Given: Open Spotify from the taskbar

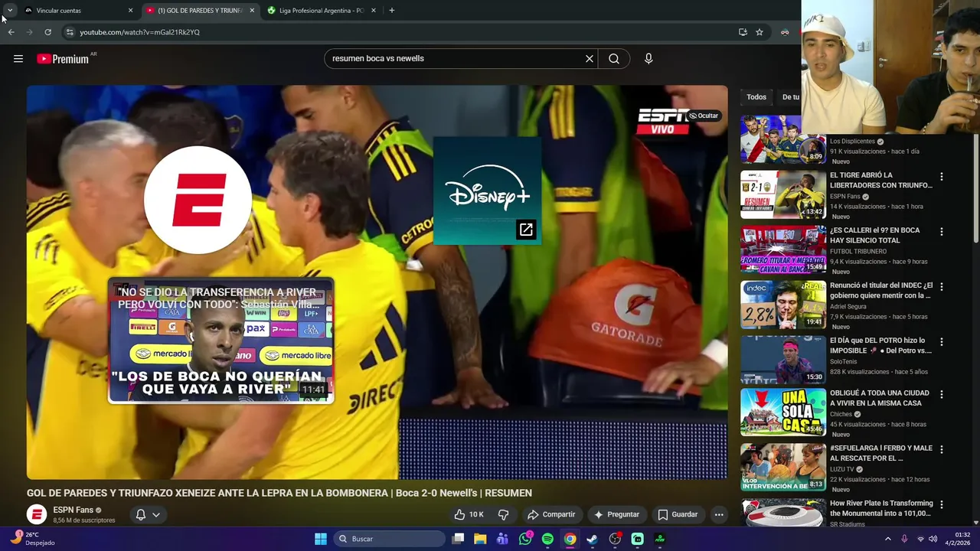Looking at the screenshot, I should click(x=547, y=539).
